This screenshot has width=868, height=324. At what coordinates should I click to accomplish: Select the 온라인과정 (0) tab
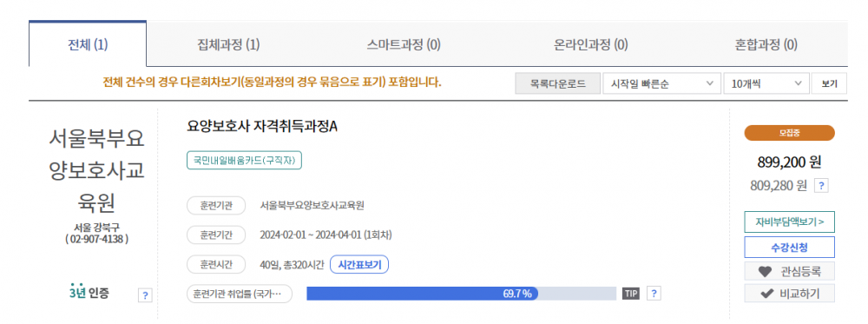(590, 45)
